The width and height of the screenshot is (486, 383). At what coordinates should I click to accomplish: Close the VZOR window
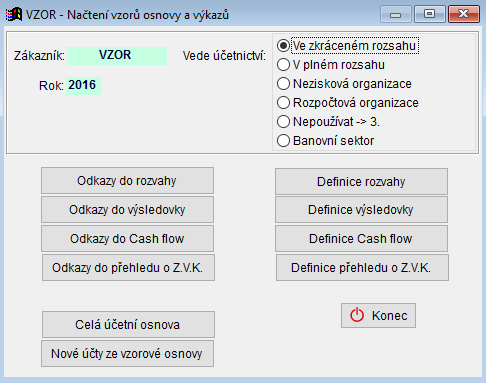[464, 14]
